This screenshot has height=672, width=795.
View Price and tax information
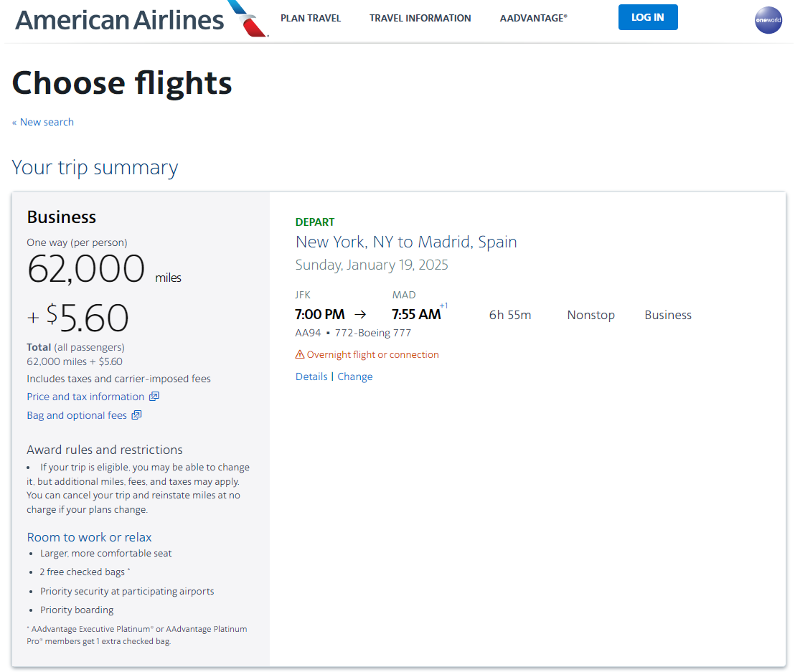point(86,396)
